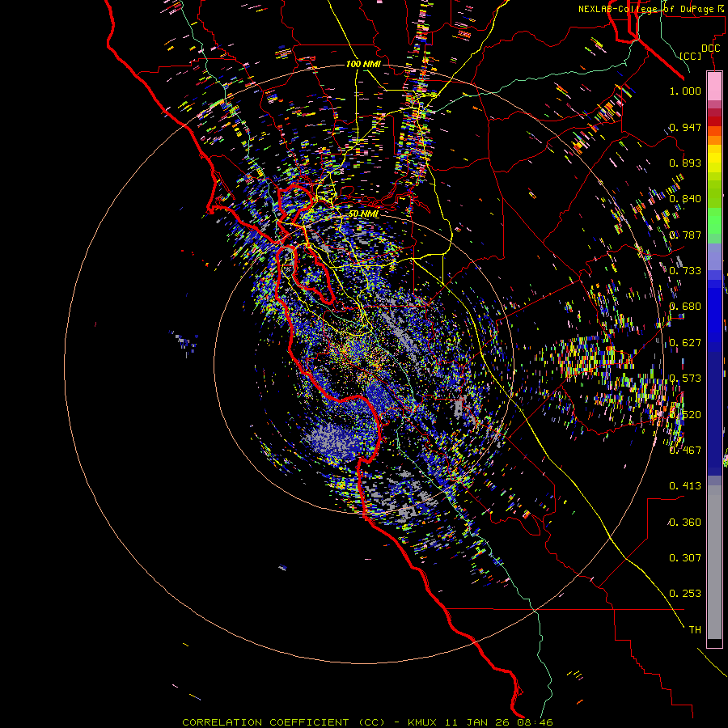Click the 0.947 legend value
The image size is (728, 728).
coord(685,127)
